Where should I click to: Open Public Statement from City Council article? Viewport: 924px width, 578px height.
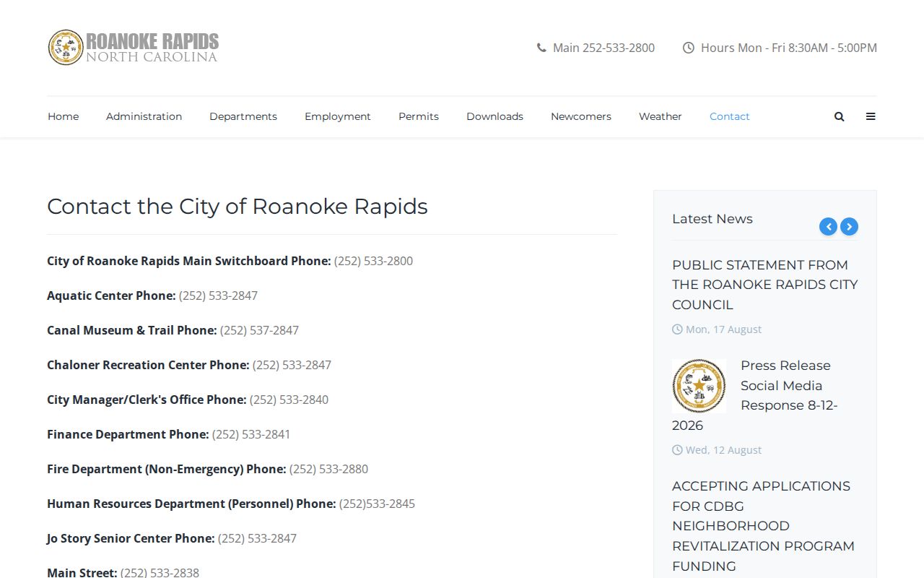[x=764, y=285]
